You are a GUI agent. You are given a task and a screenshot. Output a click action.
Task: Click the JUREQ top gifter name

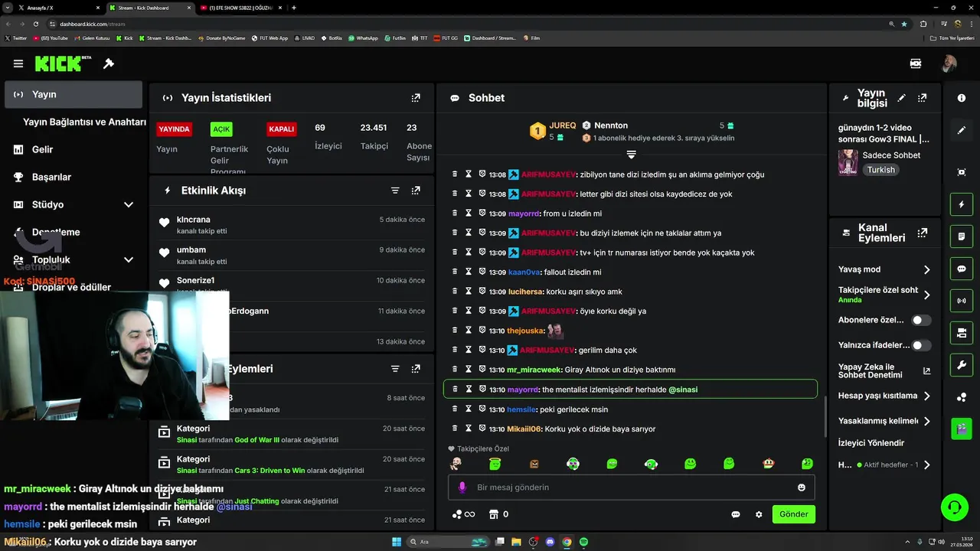(x=563, y=126)
